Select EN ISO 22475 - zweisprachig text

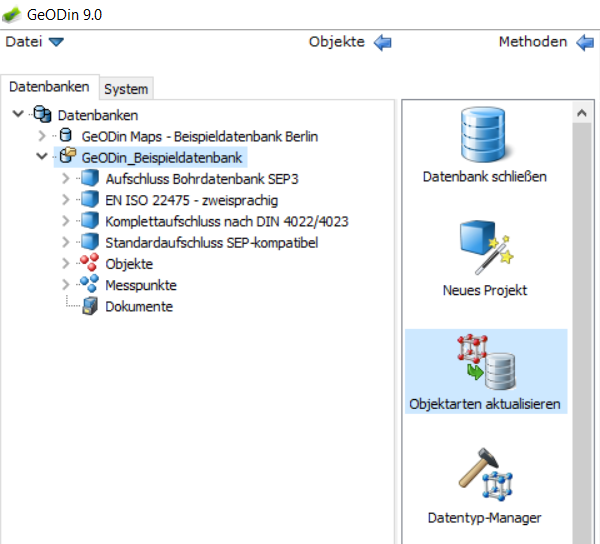[192, 200]
